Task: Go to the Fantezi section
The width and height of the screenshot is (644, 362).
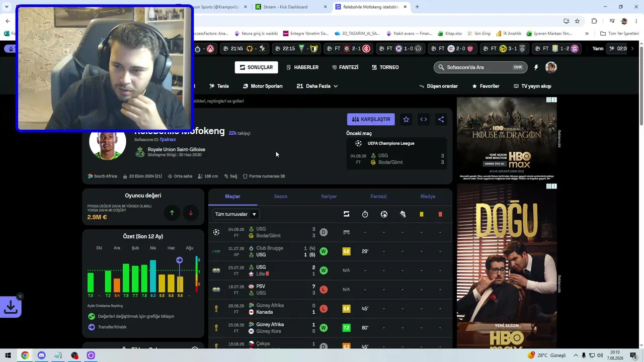Action: tap(345, 67)
